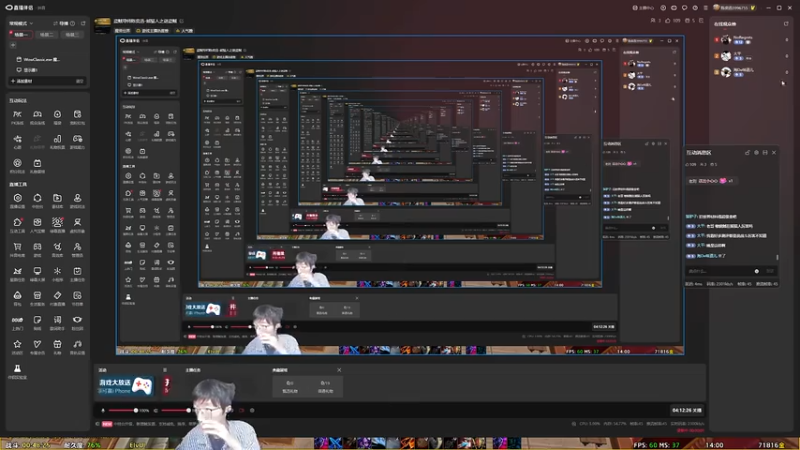
Task: Toggle the camera icon next to audio sliders
Action: 242,411
